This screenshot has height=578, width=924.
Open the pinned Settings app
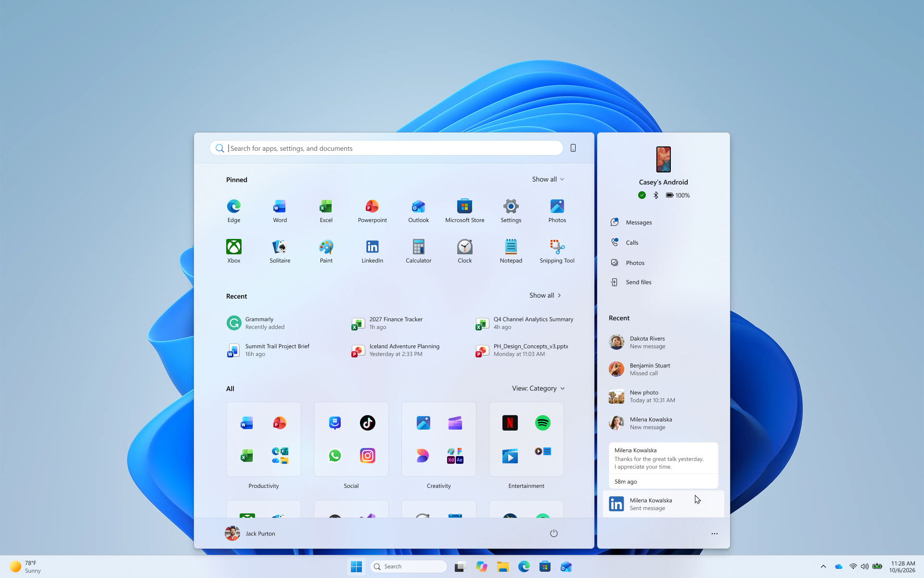(511, 211)
